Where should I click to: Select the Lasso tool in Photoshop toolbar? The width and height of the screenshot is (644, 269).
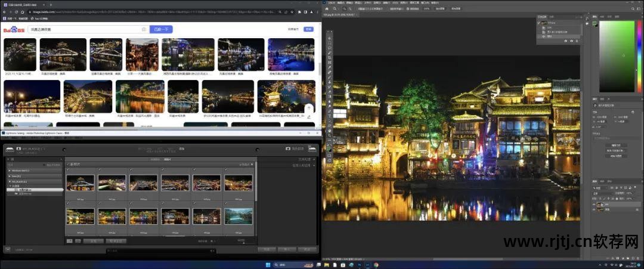pyautogui.click(x=330, y=47)
